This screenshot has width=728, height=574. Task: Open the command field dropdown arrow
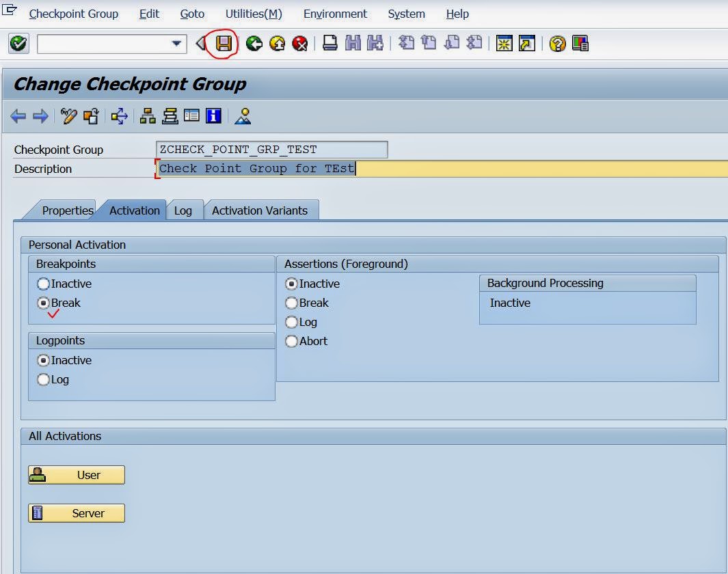coord(177,44)
